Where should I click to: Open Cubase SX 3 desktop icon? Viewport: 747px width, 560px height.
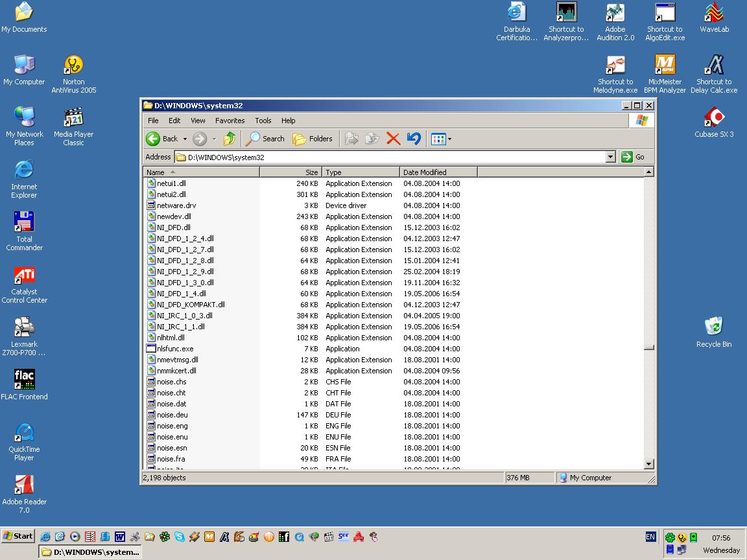click(714, 117)
